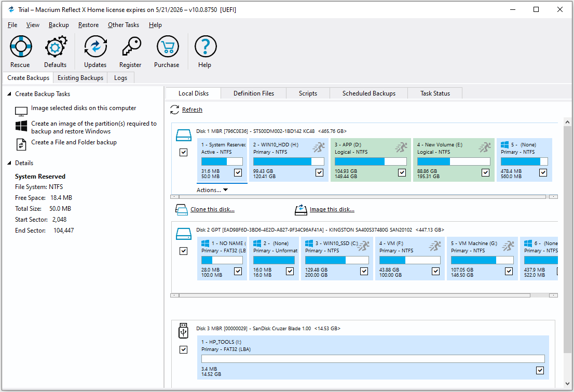The width and height of the screenshot is (574, 392).
Task: Click the Disk 1 hard drive icon
Action: point(183,135)
